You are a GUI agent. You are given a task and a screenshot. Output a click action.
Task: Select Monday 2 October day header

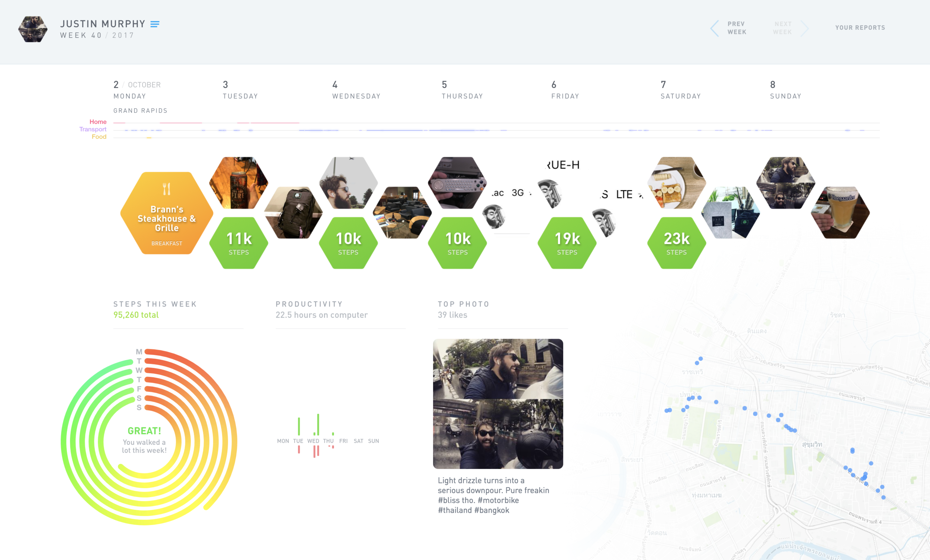[x=137, y=90]
